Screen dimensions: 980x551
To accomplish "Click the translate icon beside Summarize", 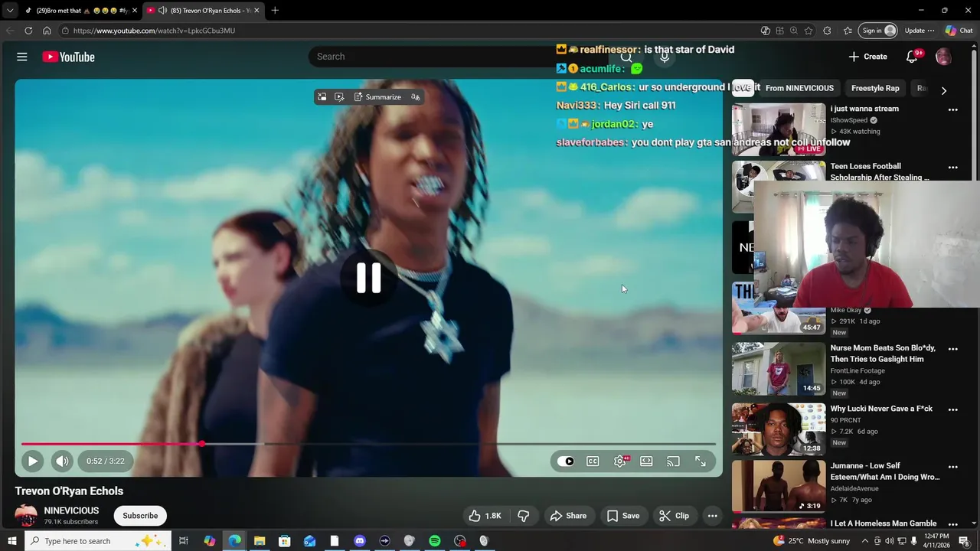I will point(416,97).
